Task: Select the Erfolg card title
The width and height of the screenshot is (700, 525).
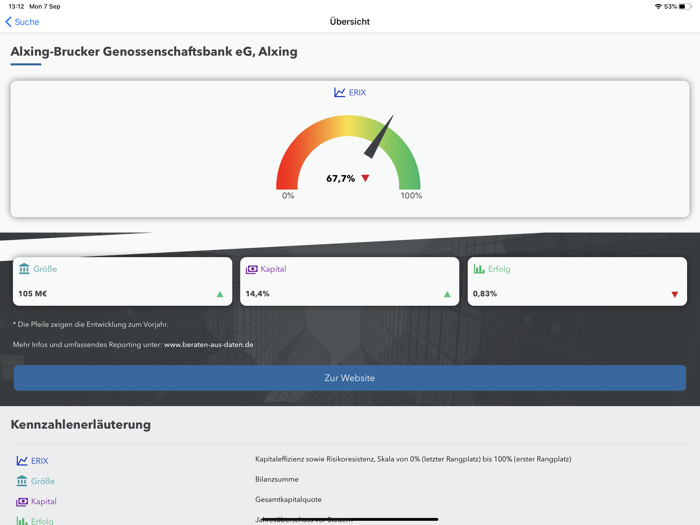Action: (x=499, y=269)
